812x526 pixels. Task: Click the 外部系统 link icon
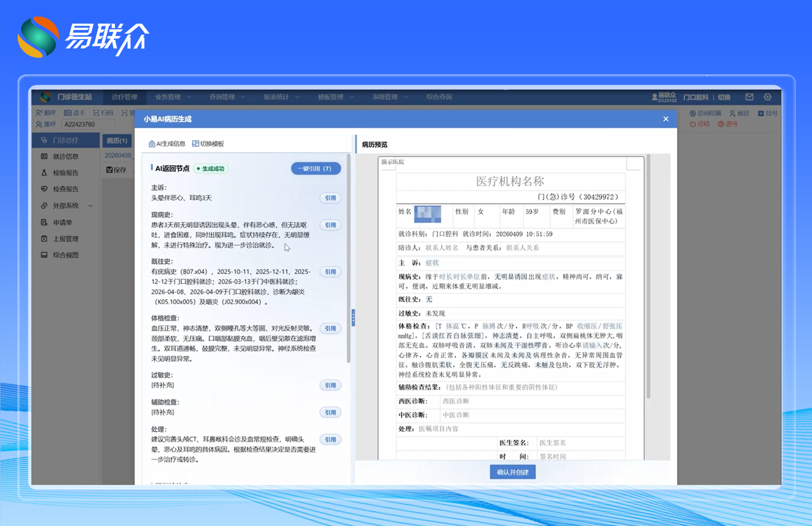(44, 206)
